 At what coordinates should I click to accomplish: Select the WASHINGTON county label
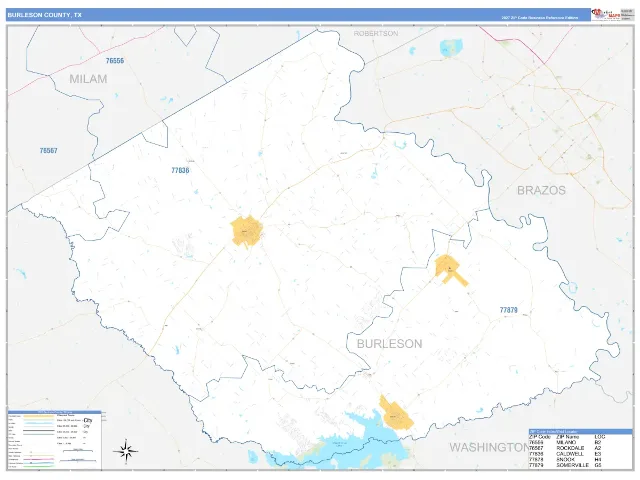(x=490, y=447)
